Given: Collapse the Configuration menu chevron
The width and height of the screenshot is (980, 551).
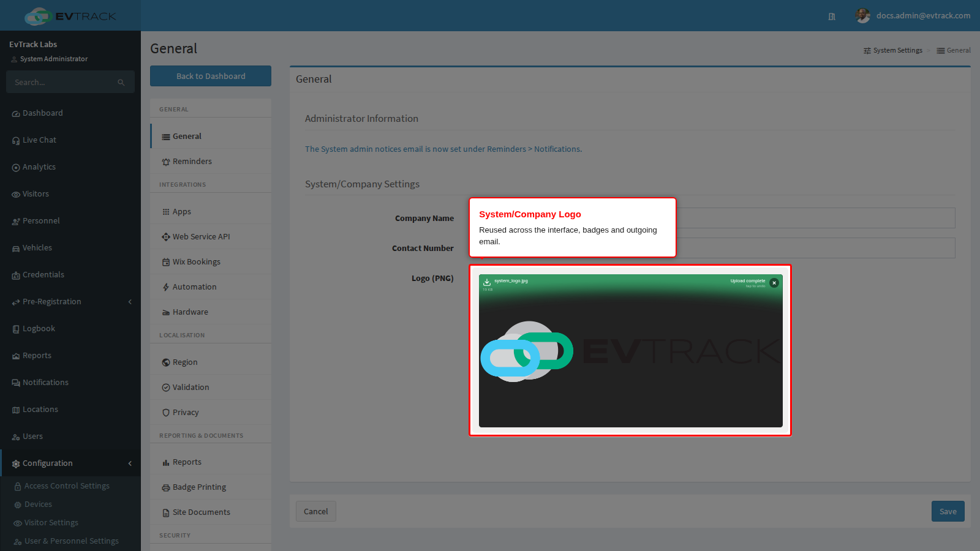Looking at the screenshot, I should coord(130,463).
